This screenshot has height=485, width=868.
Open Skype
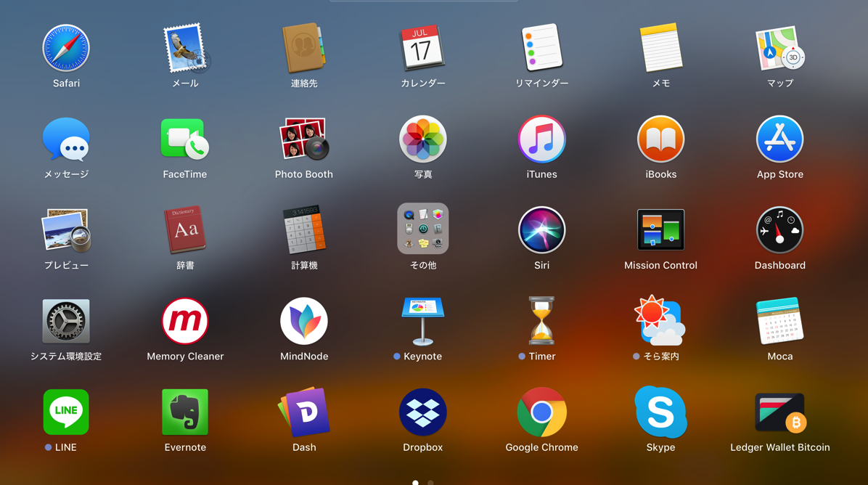pos(661,412)
